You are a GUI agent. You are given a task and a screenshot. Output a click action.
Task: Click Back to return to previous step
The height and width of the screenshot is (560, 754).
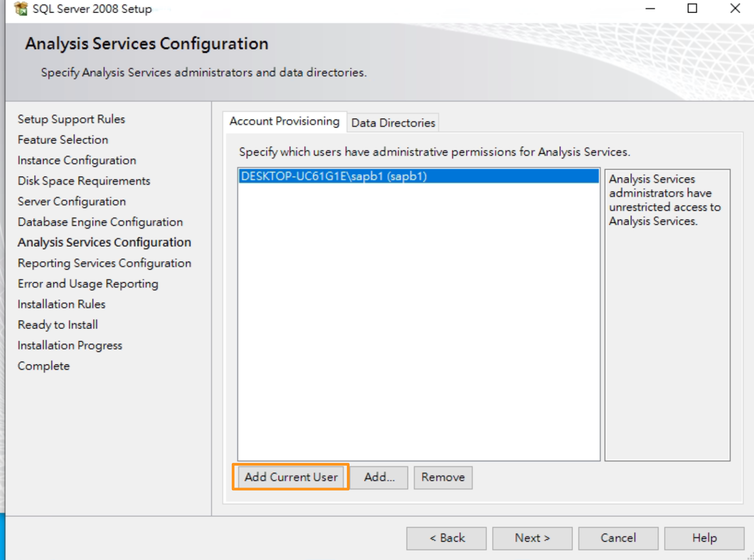click(446, 538)
